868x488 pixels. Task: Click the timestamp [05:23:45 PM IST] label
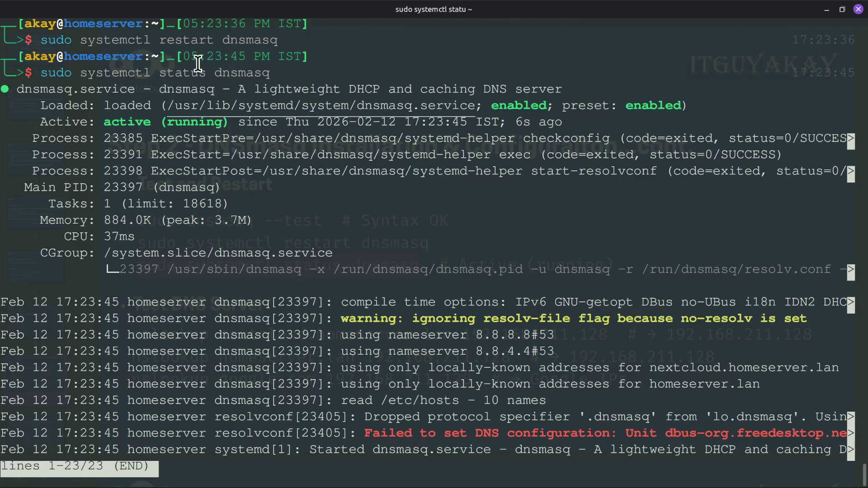tap(243, 56)
